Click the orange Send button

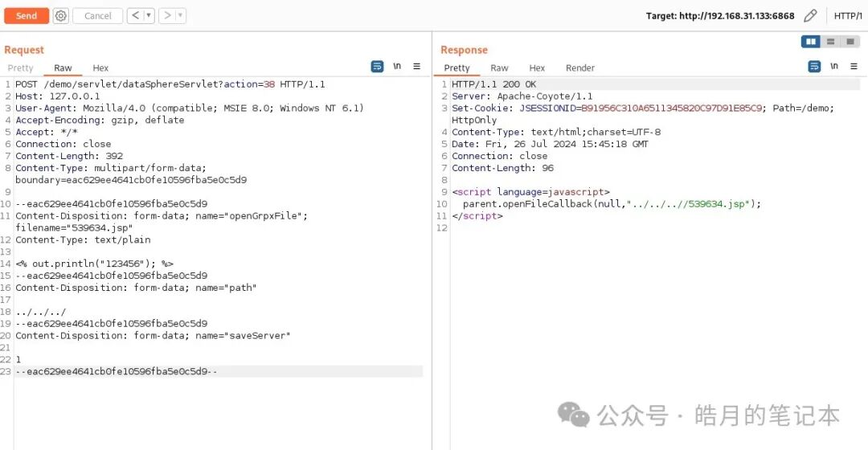(x=26, y=15)
